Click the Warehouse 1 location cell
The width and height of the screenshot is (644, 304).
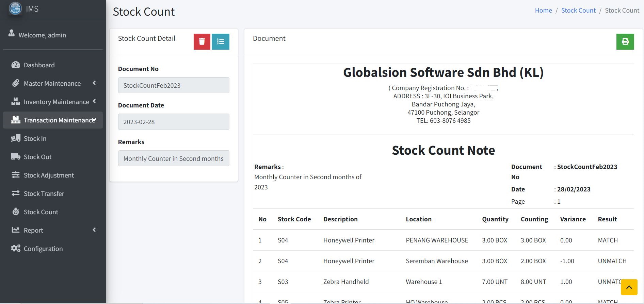tap(424, 282)
